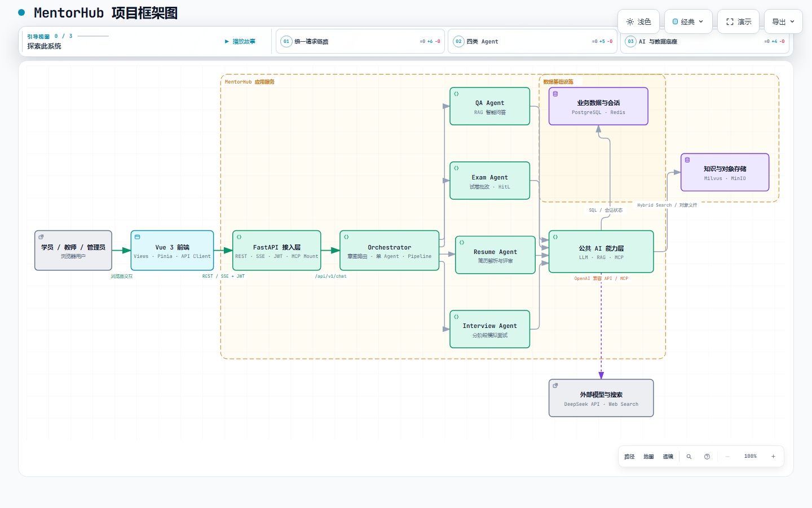
Task: Select the Vue 3 前端 node
Action: (172, 251)
